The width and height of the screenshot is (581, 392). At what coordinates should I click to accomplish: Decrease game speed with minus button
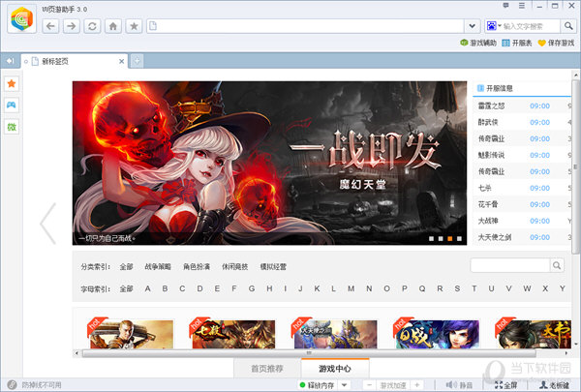pos(370,385)
